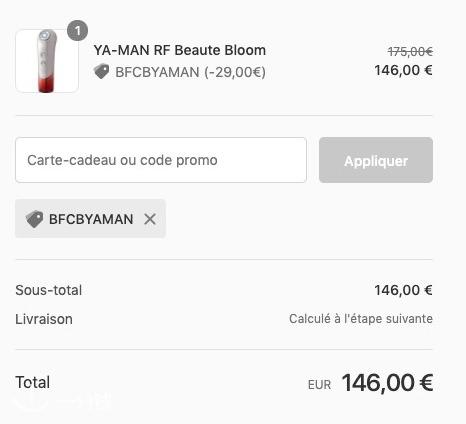Click the Sous-total label
The width and height of the screenshot is (466, 424).
point(49,290)
